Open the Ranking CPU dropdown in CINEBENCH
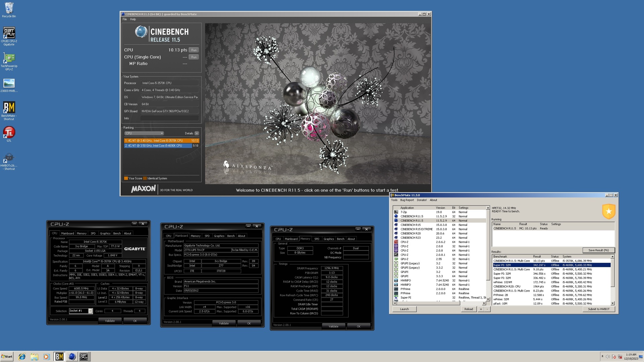The width and height of the screenshot is (644, 362). point(144,133)
